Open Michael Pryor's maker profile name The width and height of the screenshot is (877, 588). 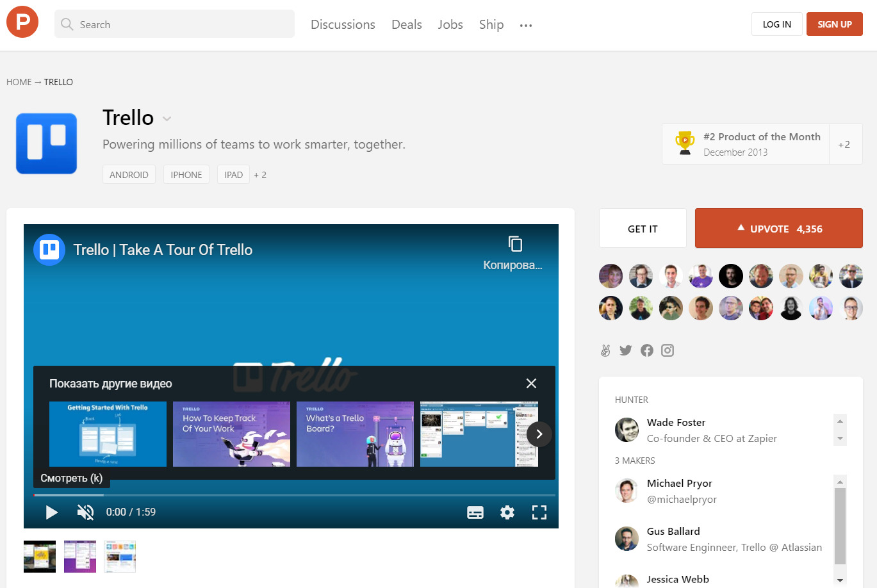pyautogui.click(x=680, y=483)
